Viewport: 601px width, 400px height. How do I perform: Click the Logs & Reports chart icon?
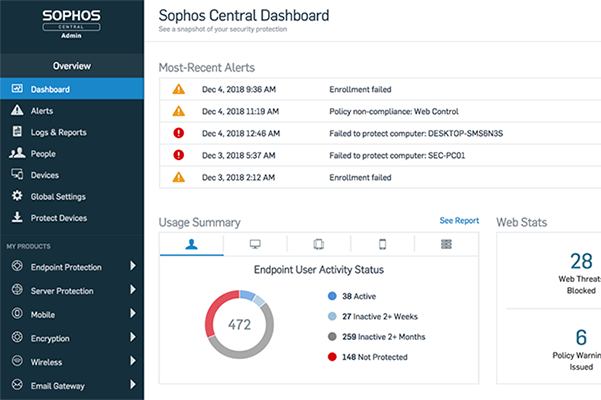pos(17,132)
